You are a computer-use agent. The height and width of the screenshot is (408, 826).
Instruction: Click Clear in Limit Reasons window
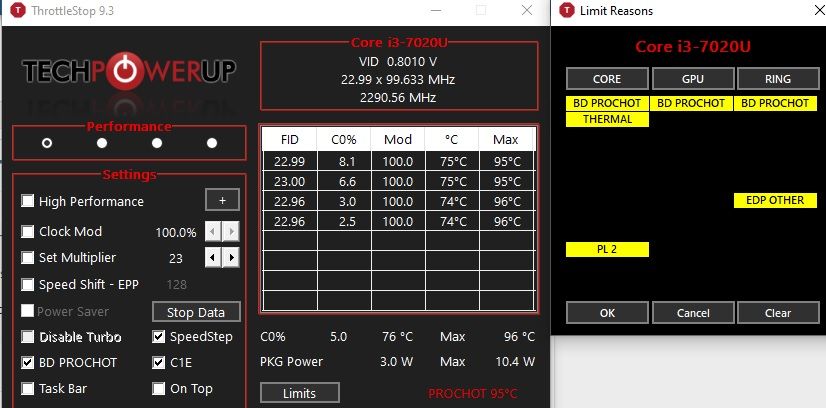[x=778, y=313]
